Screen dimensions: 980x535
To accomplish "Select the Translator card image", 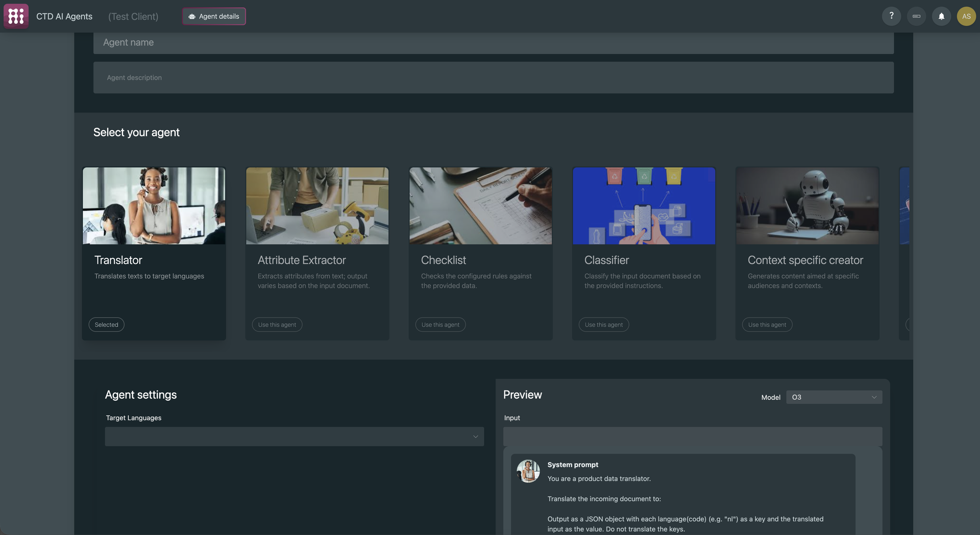I will (154, 206).
